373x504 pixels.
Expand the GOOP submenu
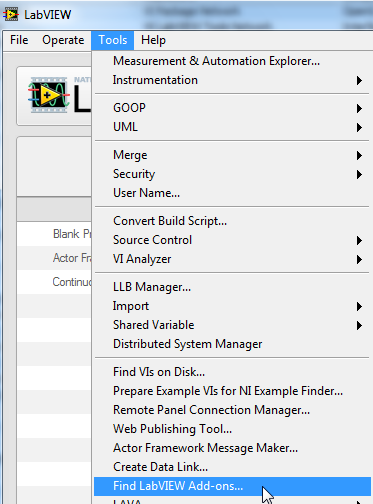[x=232, y=108]
